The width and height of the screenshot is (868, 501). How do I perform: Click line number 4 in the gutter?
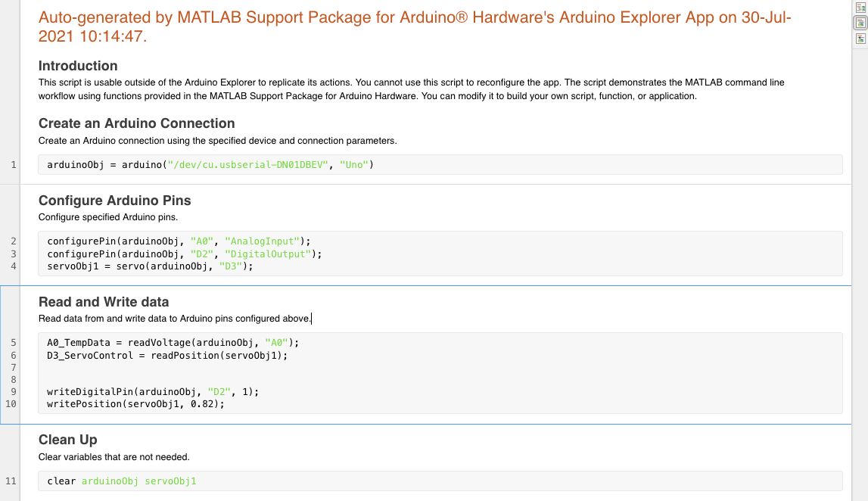coord(14,266)
